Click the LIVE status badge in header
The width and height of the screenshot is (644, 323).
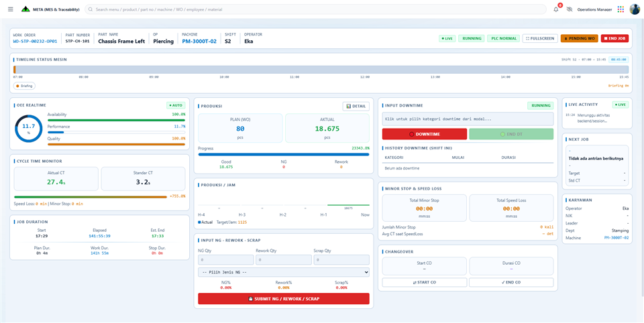point(447,38)
